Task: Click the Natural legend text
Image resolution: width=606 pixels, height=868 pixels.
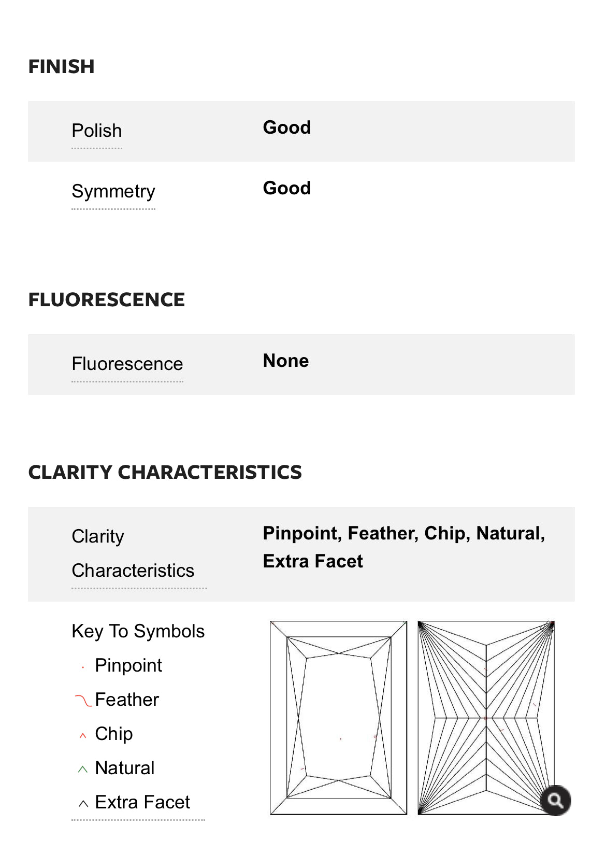Action: tap(125, 768)
